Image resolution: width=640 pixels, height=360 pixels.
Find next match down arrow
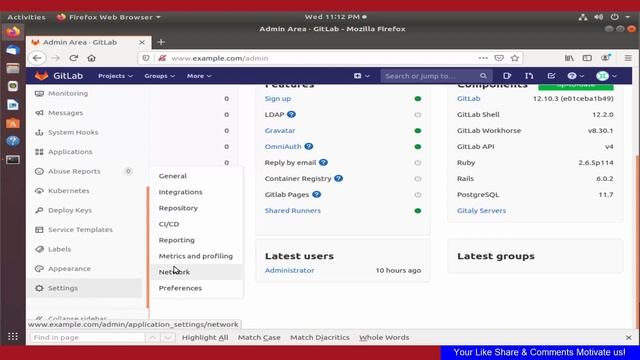(x=168, y=338)
